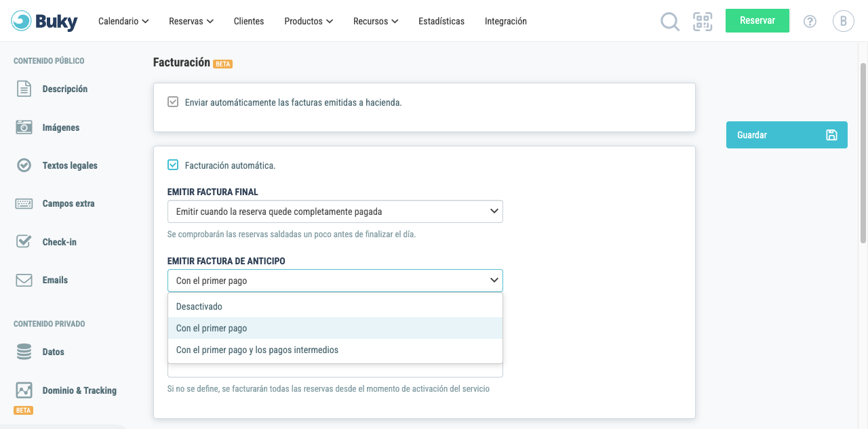
Task: Go to Campos extra section
Action: [x=68, y=203]
